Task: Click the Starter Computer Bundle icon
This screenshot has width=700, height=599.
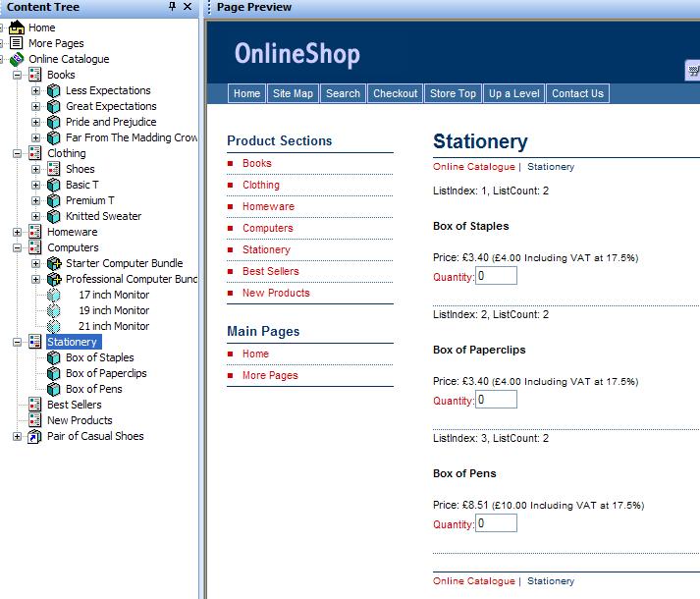Action: [54, 263]
